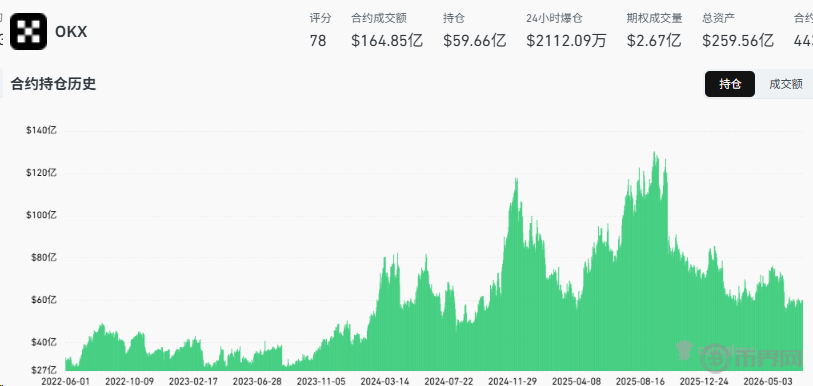Click the 2022-06-01 date label
Viewport: 813px width, 386px height.
(65, 381)
